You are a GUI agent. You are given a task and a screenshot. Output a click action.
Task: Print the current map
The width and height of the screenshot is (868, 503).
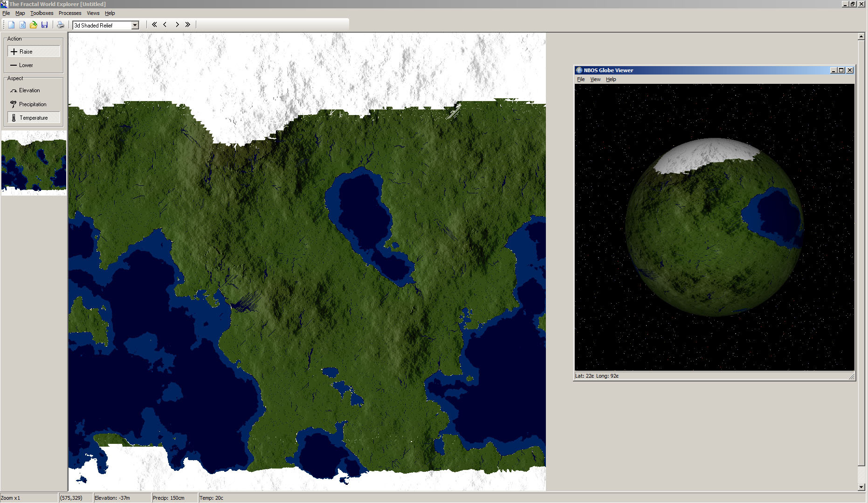(x=61, y=25)
